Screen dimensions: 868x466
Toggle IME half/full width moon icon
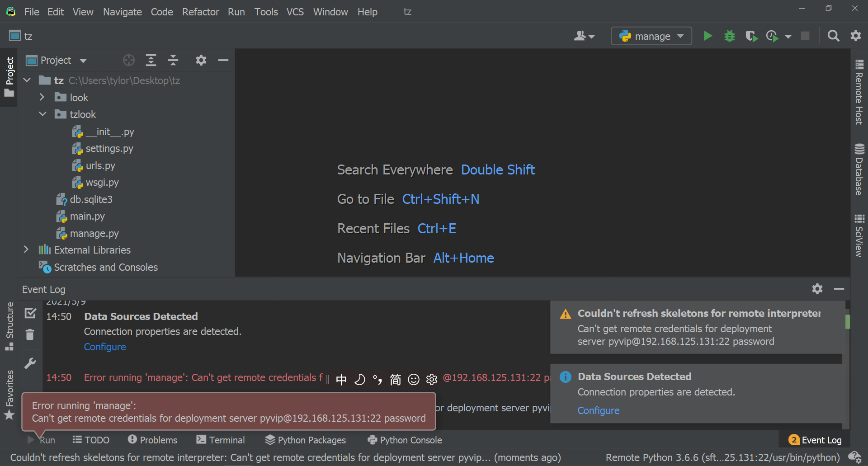359,380
